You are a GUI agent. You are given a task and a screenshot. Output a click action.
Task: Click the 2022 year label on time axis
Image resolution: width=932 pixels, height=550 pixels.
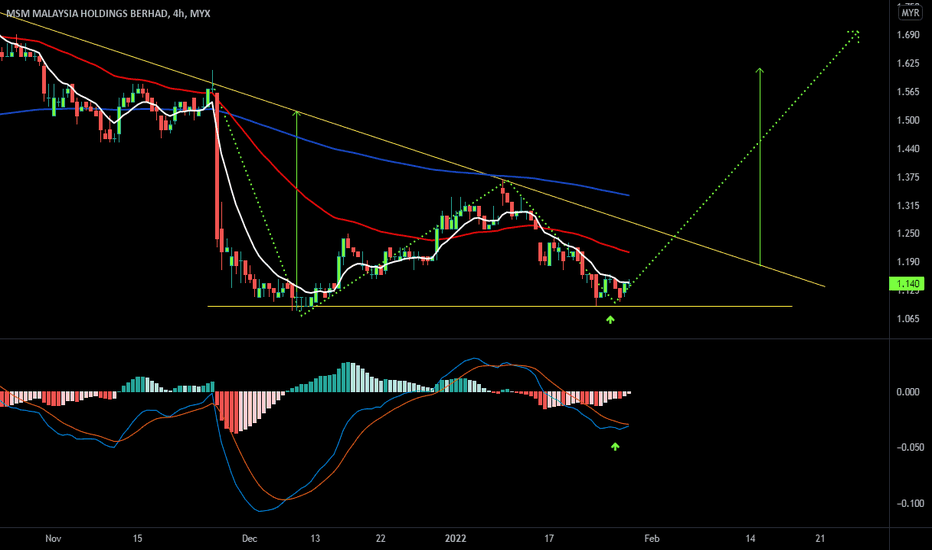(456, 539)
